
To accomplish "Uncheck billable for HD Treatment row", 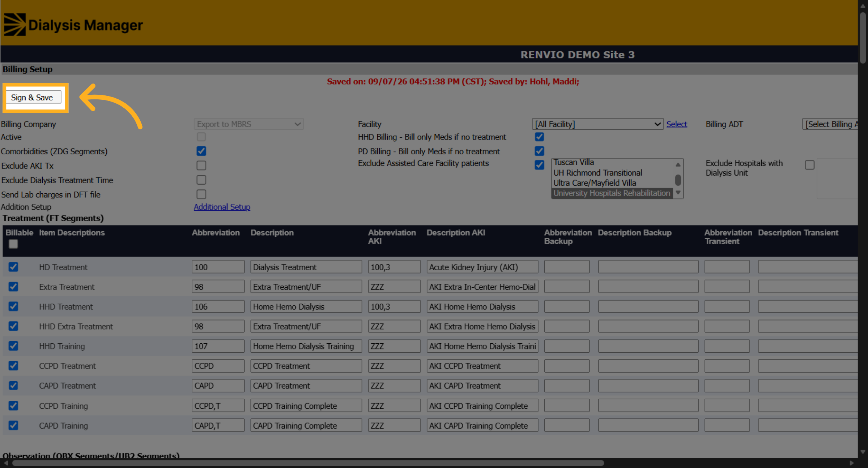I will pyautogui.click(x=13, y=267).
